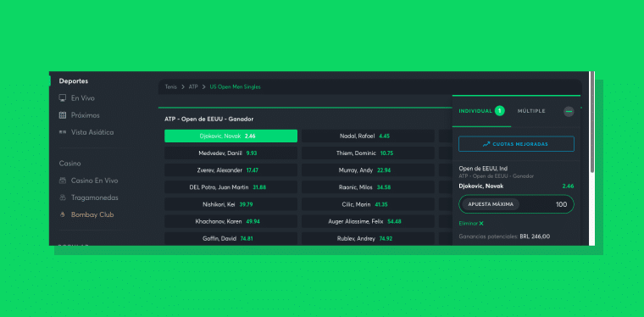Image resolution: width=644 pixels, height=317 pixels.
Task: Open Bombay Club
Action: pyautogui.click(x=92, y=214)
